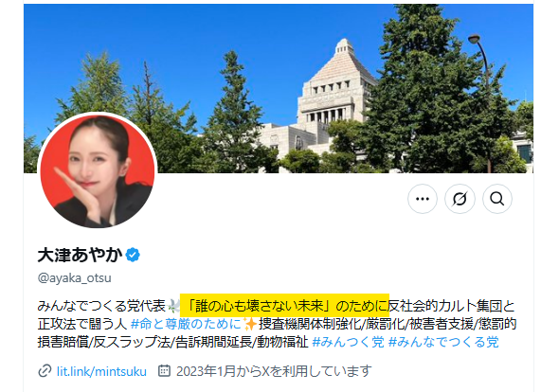Click the yellow highlighted bio phrase
The height and width of the screenshot is (392, 559).
coord(284,306)
